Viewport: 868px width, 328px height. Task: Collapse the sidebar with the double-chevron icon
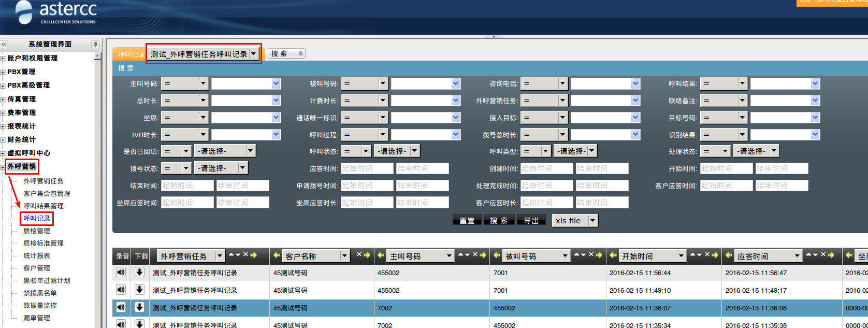point(4,45)
